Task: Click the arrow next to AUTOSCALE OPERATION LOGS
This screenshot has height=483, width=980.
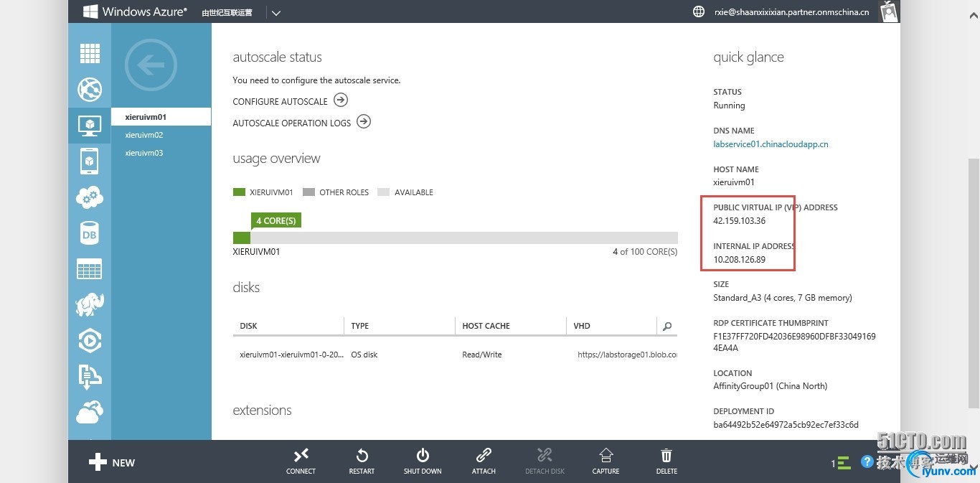Action: pos(364,122)
